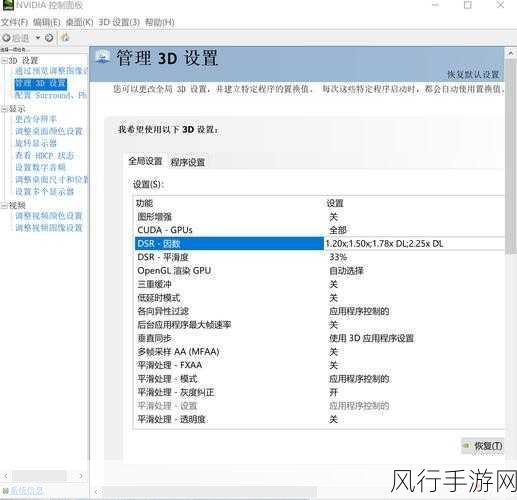Open the 编辑(E) menu

coord(47,22)
